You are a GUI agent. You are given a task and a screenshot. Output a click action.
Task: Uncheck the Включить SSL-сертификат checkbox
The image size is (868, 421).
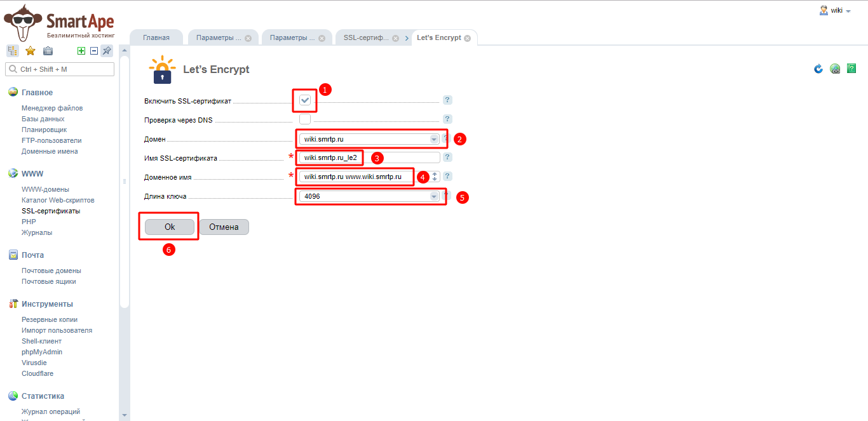[305, 100]
